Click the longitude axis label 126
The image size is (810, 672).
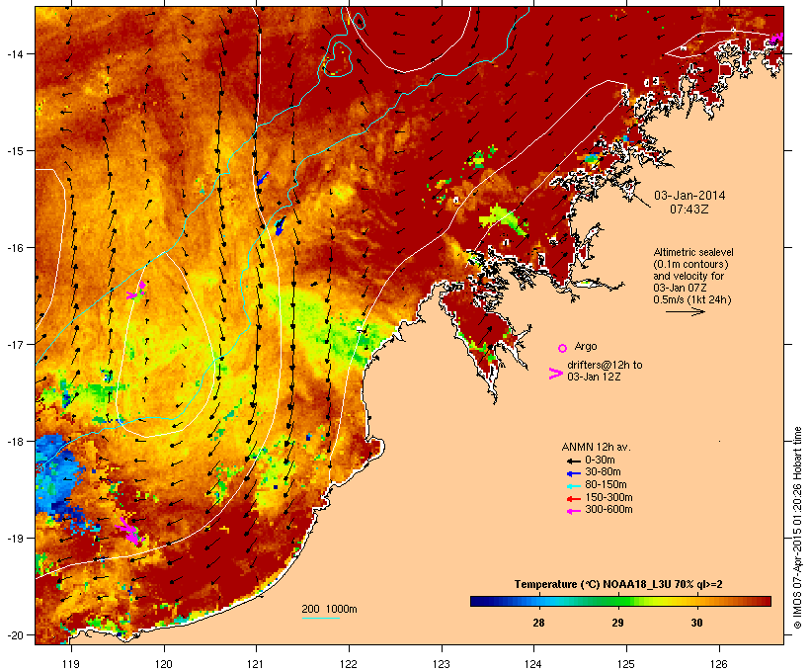click(718, 664)
